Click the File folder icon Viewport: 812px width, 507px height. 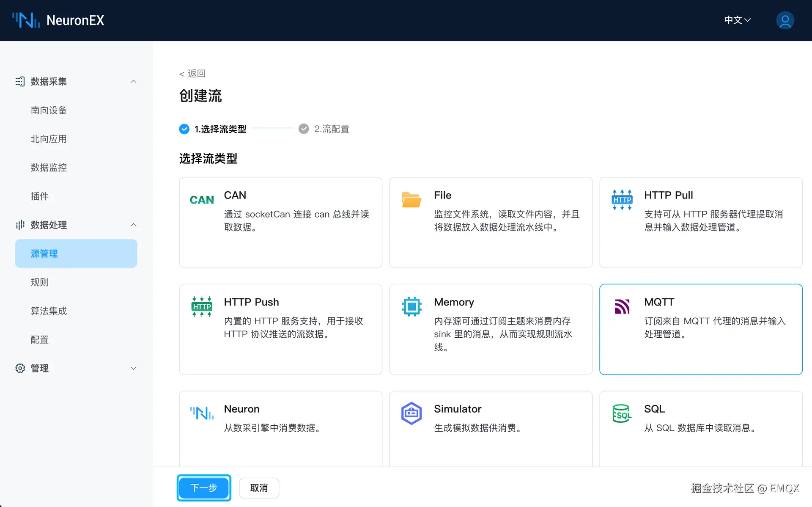pos(411,199)
